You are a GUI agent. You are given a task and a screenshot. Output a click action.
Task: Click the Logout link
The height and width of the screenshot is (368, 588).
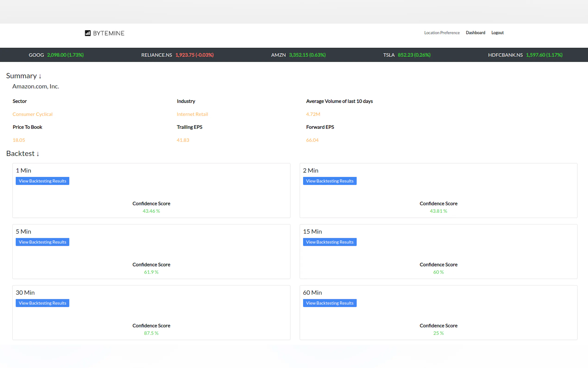(497, 33)
